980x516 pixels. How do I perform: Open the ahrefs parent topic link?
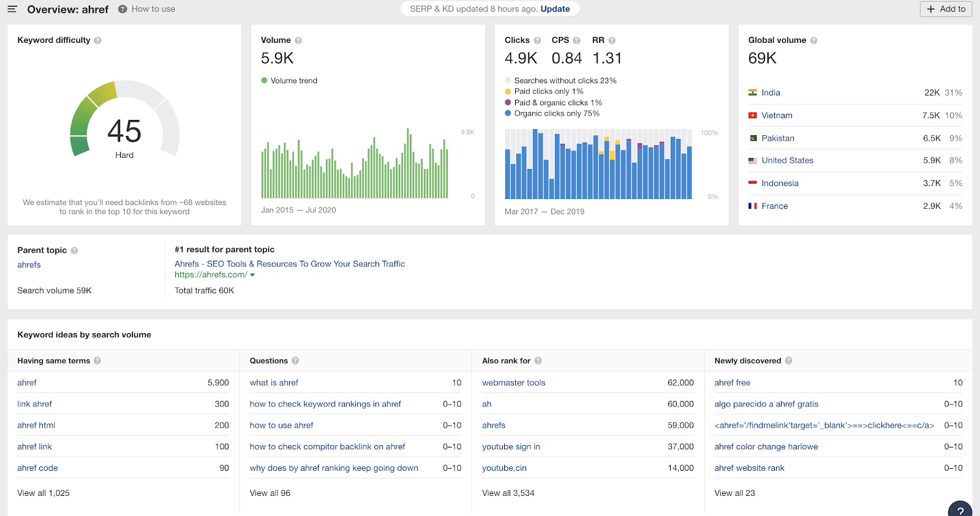tap(29, 265)
